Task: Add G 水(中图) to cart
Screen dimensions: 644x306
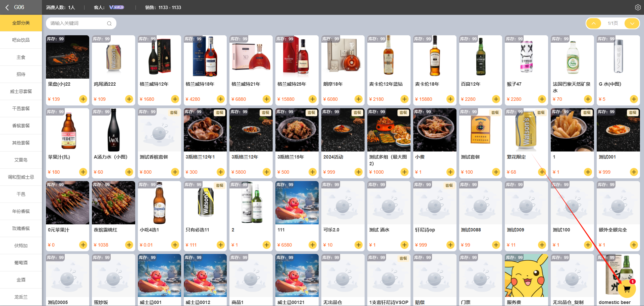Action: click(634, 99)
